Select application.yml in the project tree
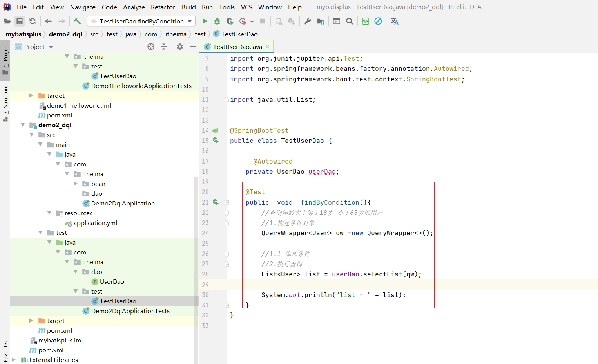The width and height of the screenshot is (598, 364). click(95, 223)
